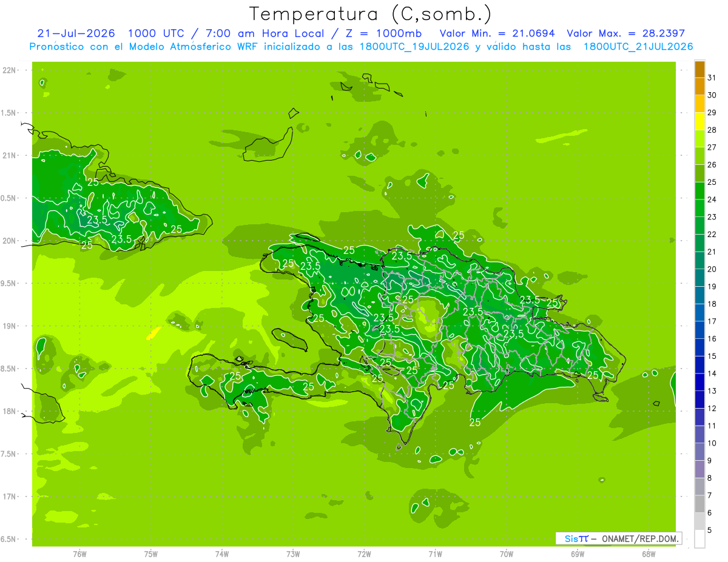Click the legend value "22"
This screenshot has height=562, width=728.
pyautogui.click(x=712, y=235)
